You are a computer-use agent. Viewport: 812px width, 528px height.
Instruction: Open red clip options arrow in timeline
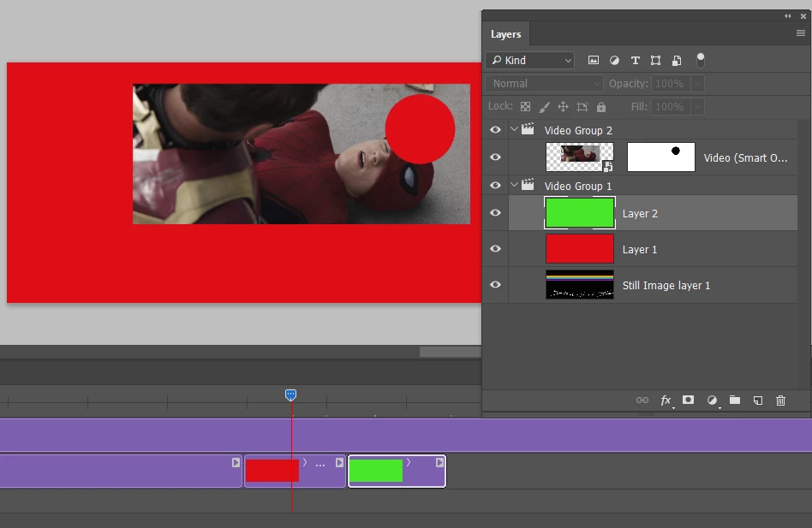(305, 462)
